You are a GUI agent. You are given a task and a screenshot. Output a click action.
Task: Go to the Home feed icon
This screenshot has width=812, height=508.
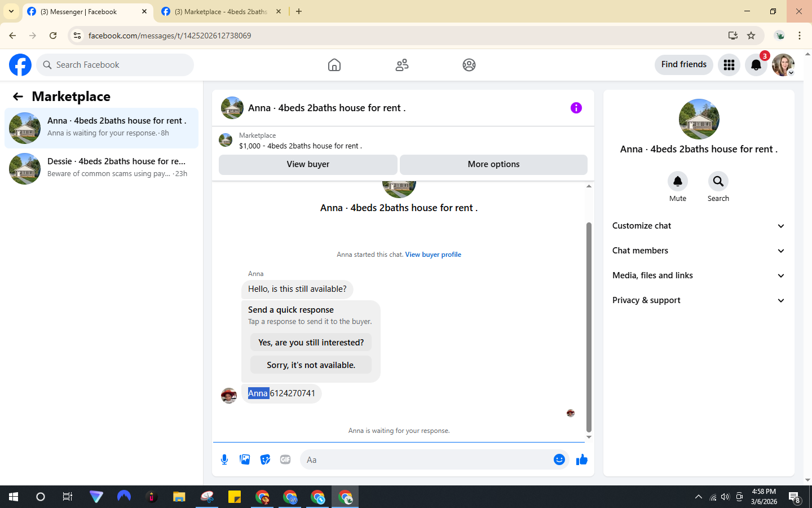334,65
